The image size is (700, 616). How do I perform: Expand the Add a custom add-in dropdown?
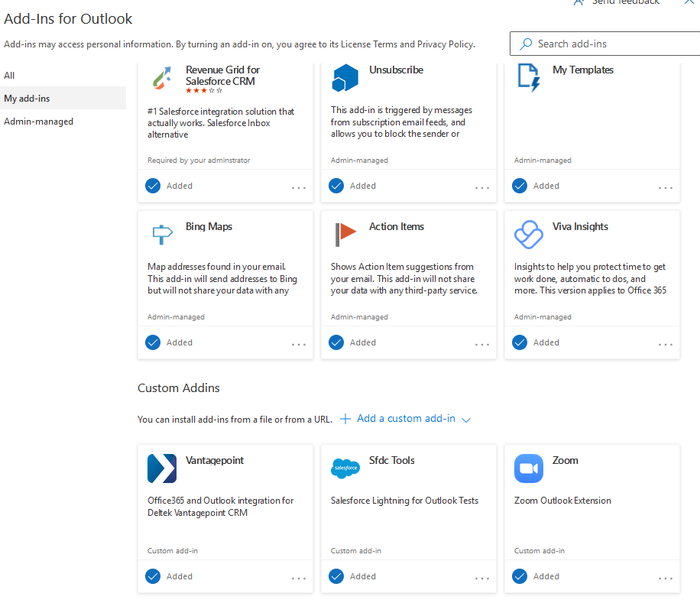(x=466, y=420)
